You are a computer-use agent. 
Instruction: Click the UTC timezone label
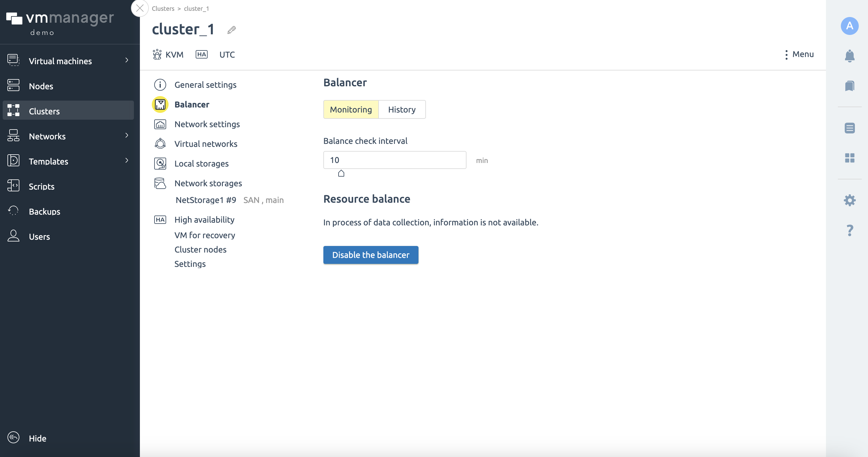227,55
